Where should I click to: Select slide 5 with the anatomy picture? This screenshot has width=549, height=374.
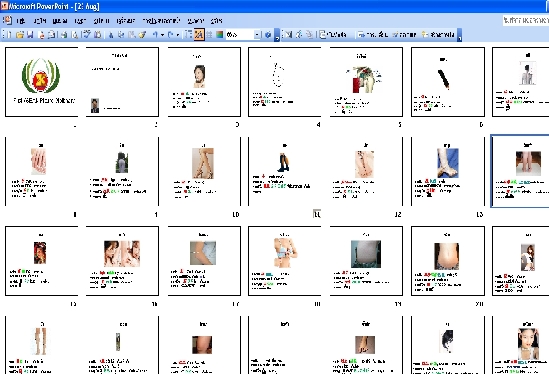click(x=366, y=82)
